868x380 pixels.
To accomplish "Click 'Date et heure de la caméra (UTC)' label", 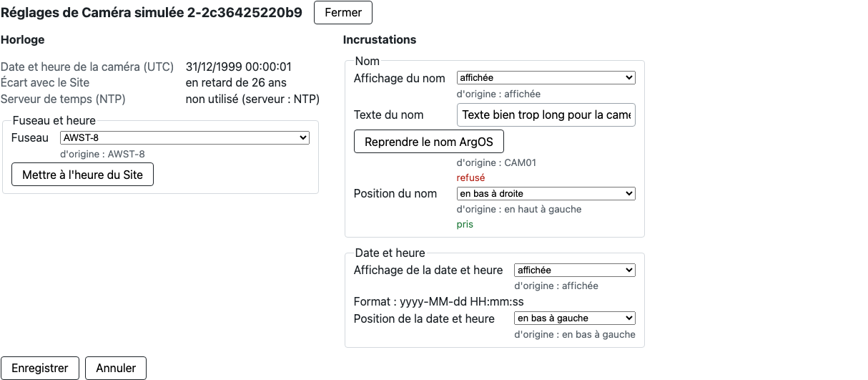I will 87,67.
